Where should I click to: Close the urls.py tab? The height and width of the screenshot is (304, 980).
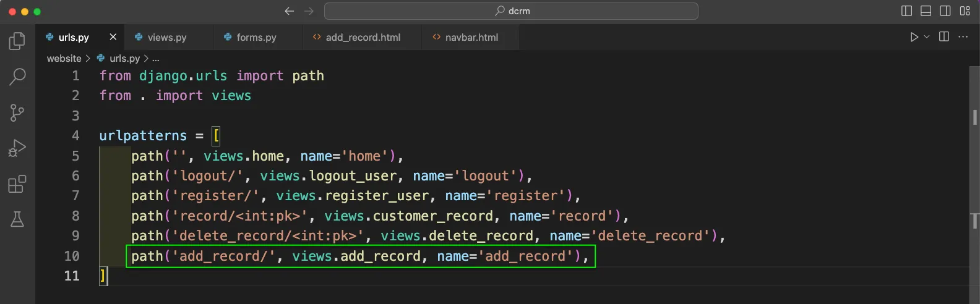point(113,37)
